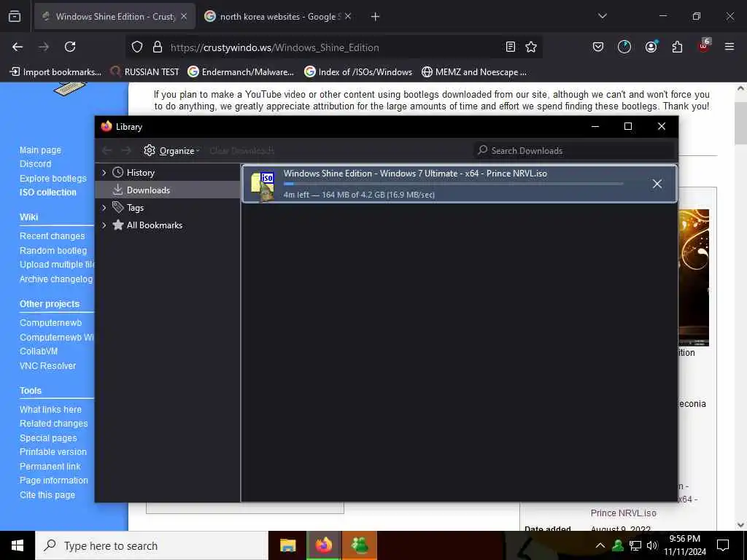Select Downloads in Library sidebar
The image size is (747, 560).
(x=147, y=190)
